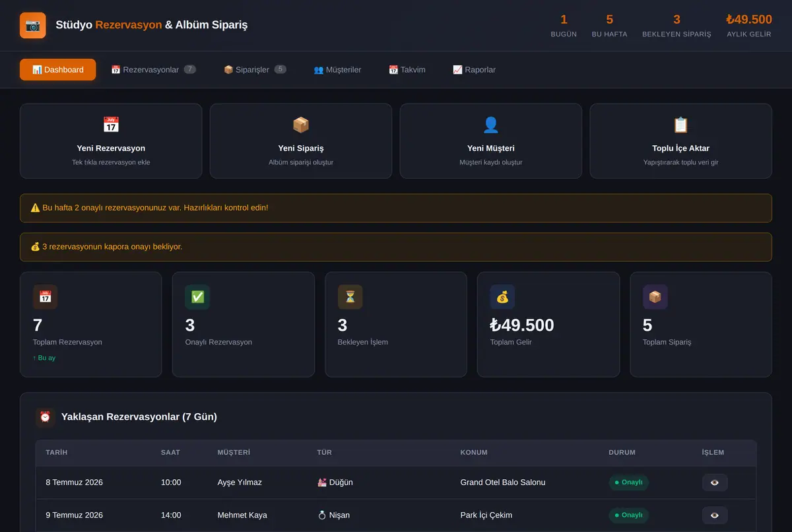Click the orange camera logo icon
The width and height of the screenshot is (792, 532).
click(33, 26)
